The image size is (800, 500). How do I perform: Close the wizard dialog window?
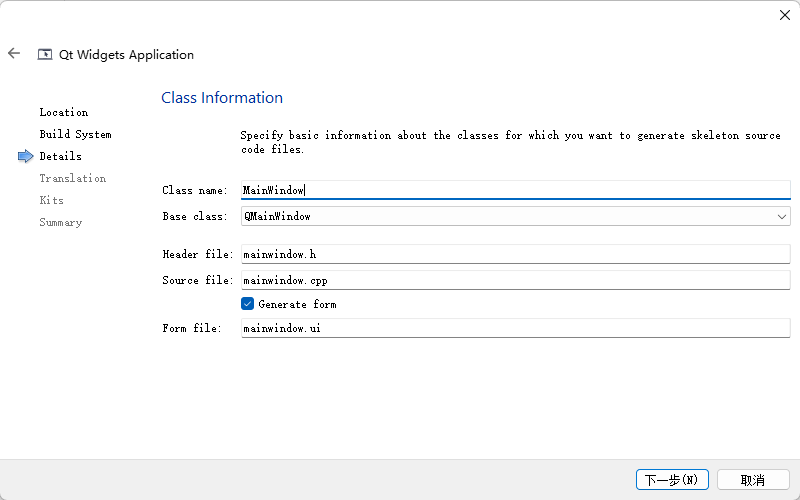pyautogui.click(x=784, y=15)
